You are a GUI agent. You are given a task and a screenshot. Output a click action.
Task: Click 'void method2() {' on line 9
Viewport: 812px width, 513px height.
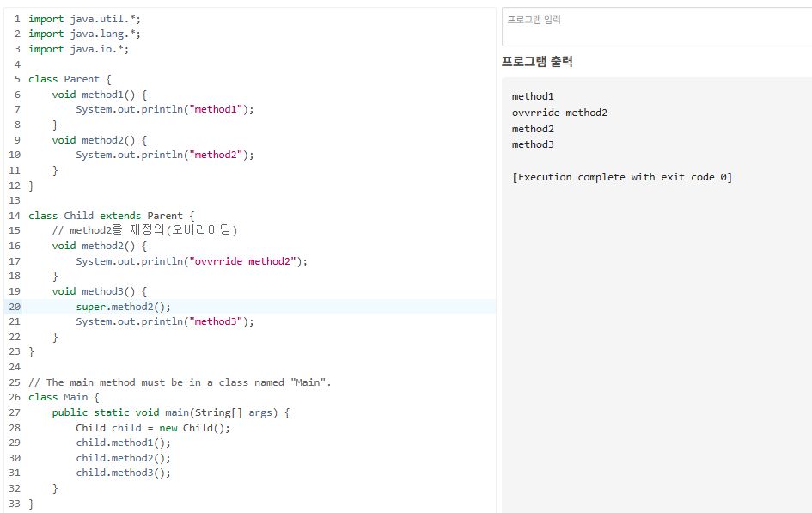pyautogui.click(x=100, y=140)
